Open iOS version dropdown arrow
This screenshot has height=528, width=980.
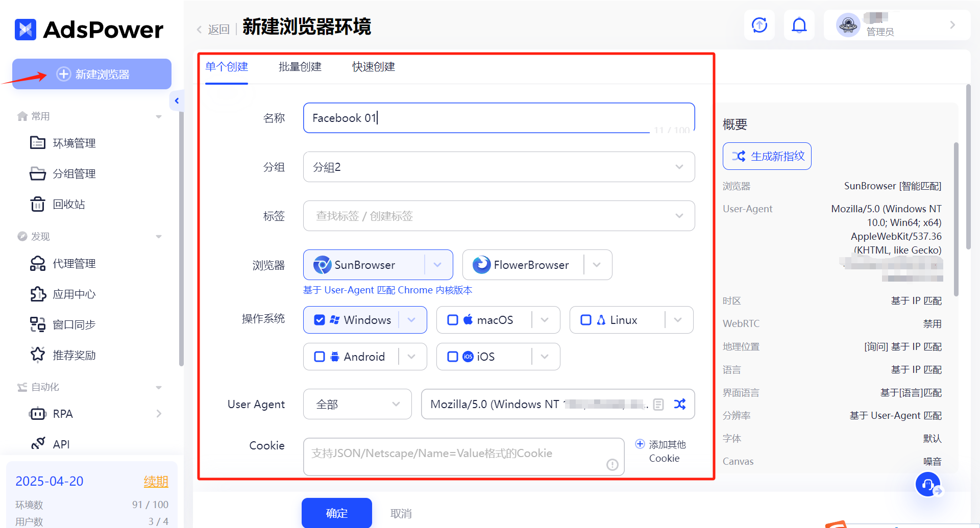point(545,357)
